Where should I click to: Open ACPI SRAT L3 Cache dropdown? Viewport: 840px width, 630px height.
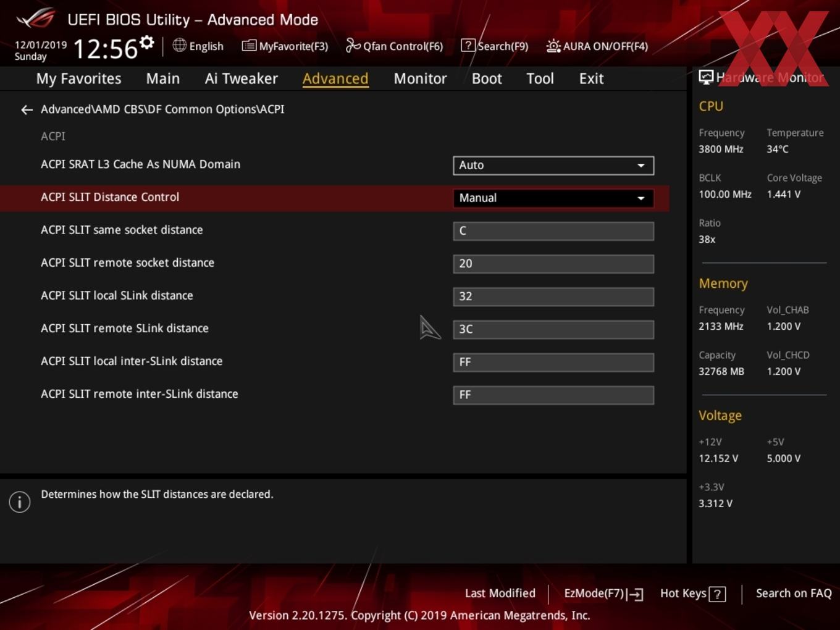point(553,166)
